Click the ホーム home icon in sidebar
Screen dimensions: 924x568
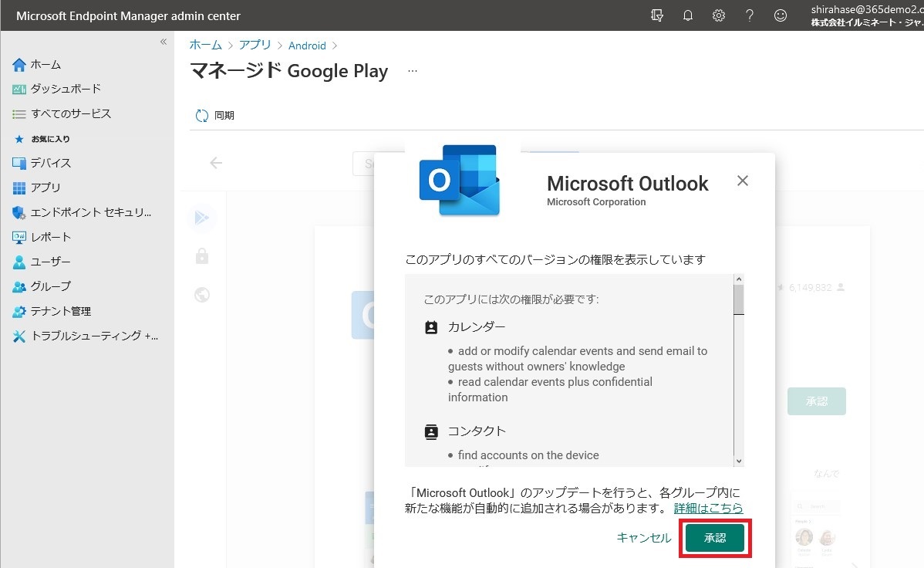pyautogui.click(x=19, y=65)
